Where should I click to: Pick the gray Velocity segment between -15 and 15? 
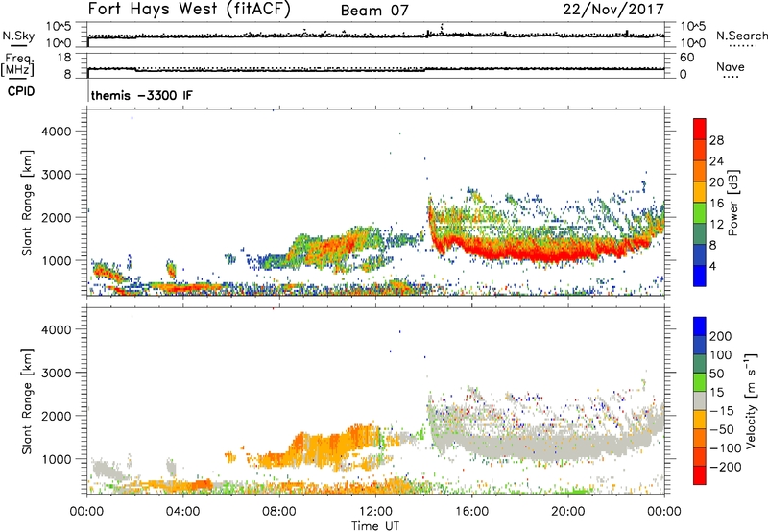[x=700, y=400]
